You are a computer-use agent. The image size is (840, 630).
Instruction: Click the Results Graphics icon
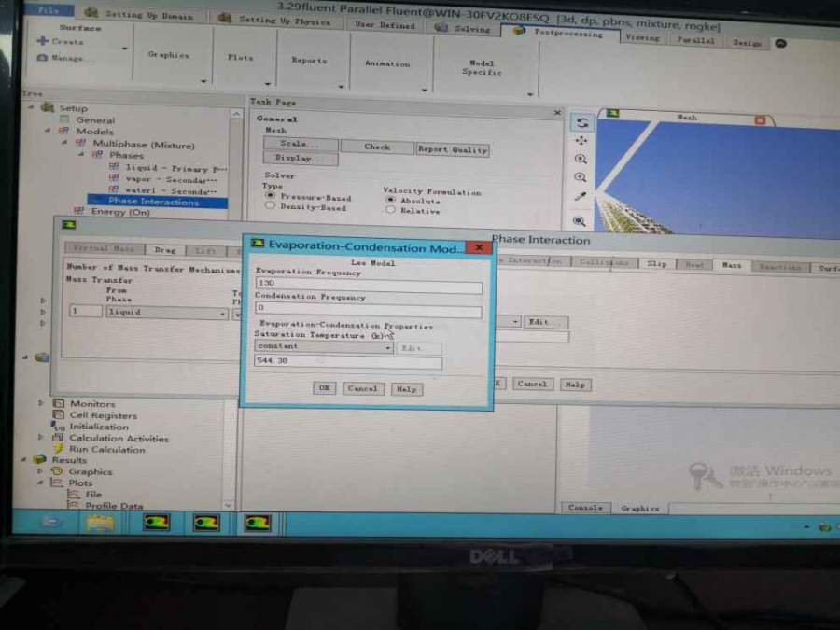[x=56, y=471]
